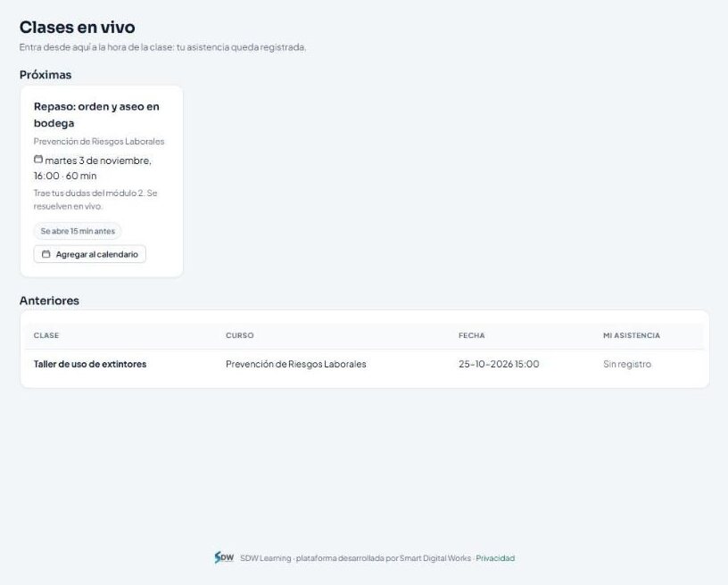The width and height of the screenshot is (728, 585).
Task: Click the MI ASISTENCIA column header
Action: [x=632, y=335]
